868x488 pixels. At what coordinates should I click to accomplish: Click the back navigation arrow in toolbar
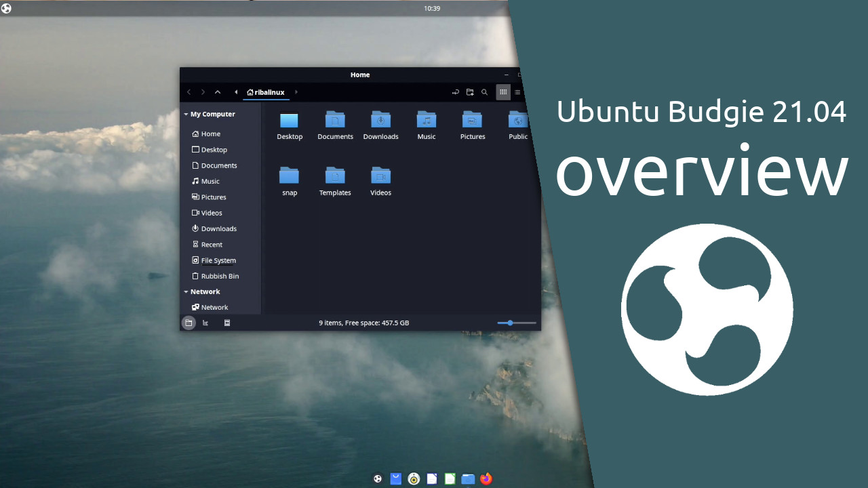(189, 92)
